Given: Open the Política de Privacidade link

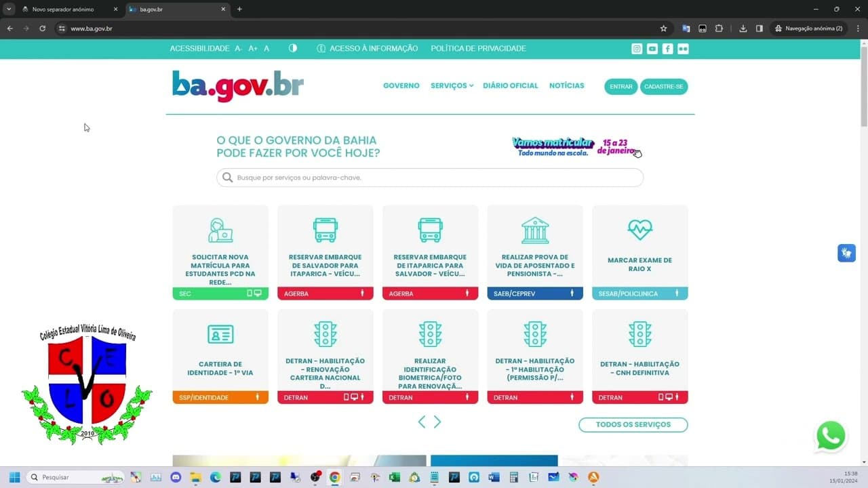Looking at the screenshot, I should [x=479, y=49].
